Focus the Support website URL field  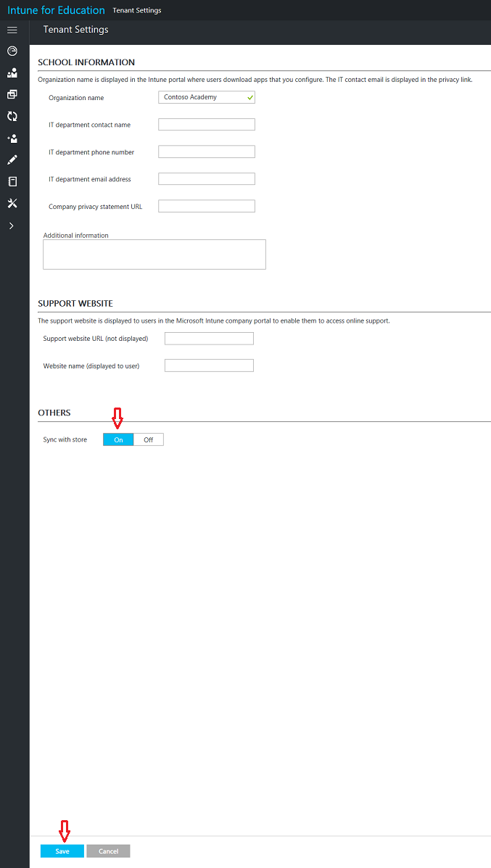210,338
